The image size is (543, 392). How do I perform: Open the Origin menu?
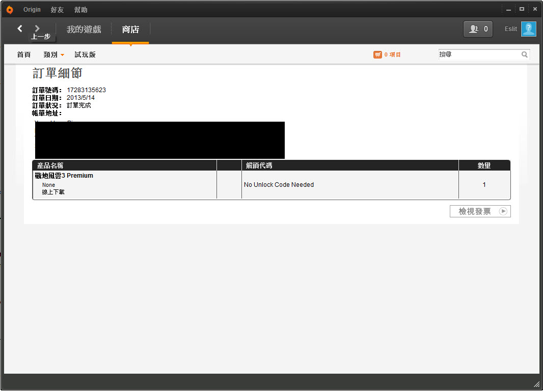pos(32,10)
